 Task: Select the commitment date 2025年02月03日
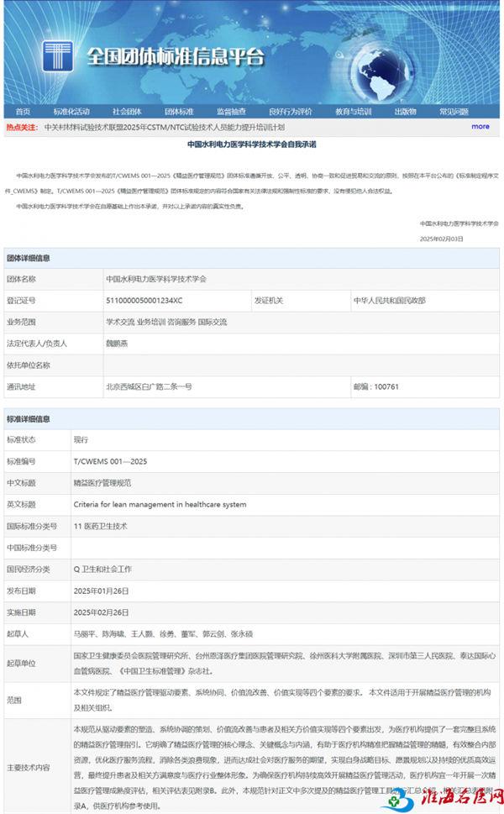tap(442, 239)
